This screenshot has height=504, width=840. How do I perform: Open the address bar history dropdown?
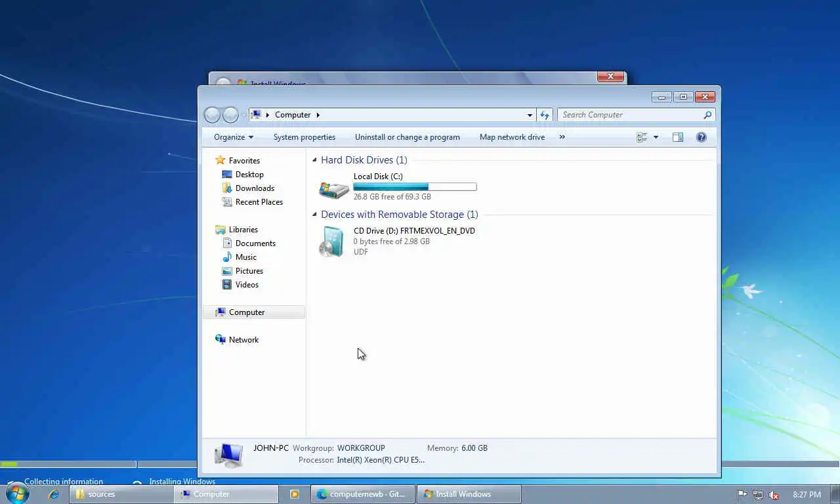530,115
